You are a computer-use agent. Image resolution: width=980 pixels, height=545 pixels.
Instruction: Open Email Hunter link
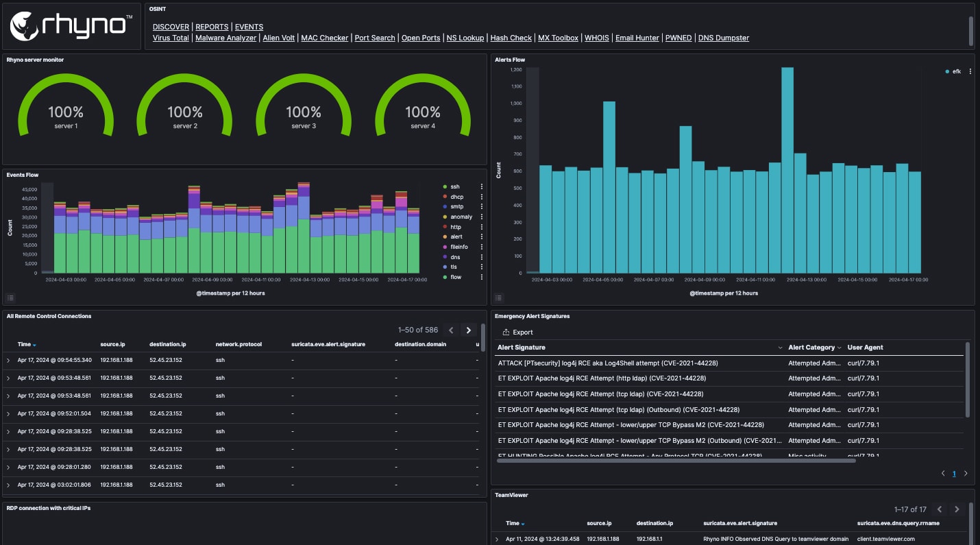637,38
